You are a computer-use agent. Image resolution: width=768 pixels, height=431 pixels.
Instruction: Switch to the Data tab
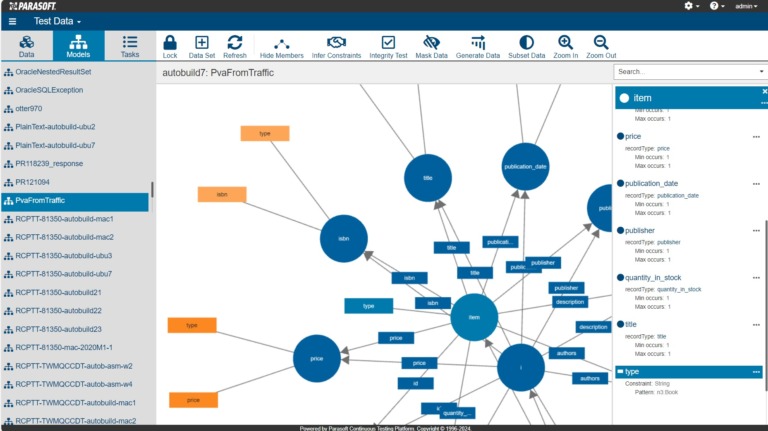click(27, 46)
